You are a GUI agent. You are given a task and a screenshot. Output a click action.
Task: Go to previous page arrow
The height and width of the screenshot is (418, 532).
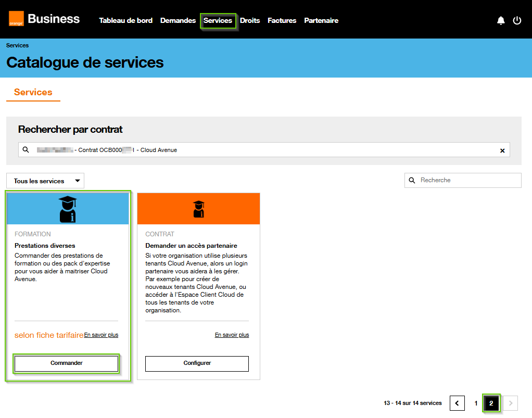coord(457,403)
